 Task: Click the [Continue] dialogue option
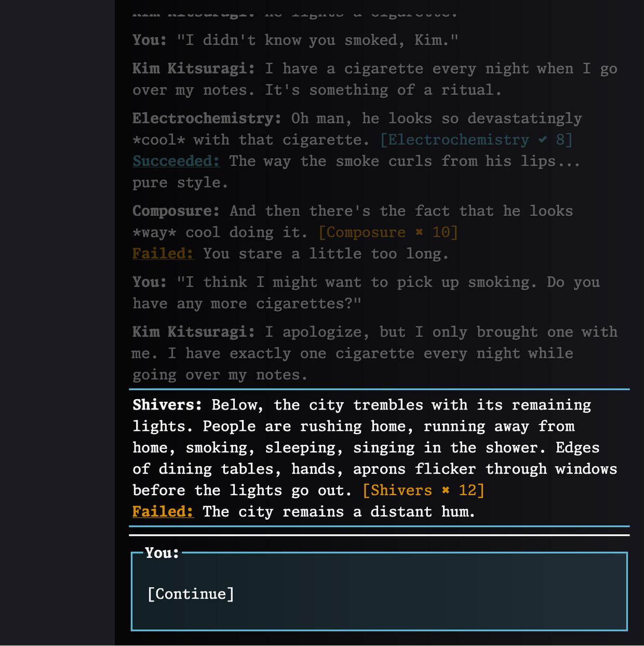191,594
